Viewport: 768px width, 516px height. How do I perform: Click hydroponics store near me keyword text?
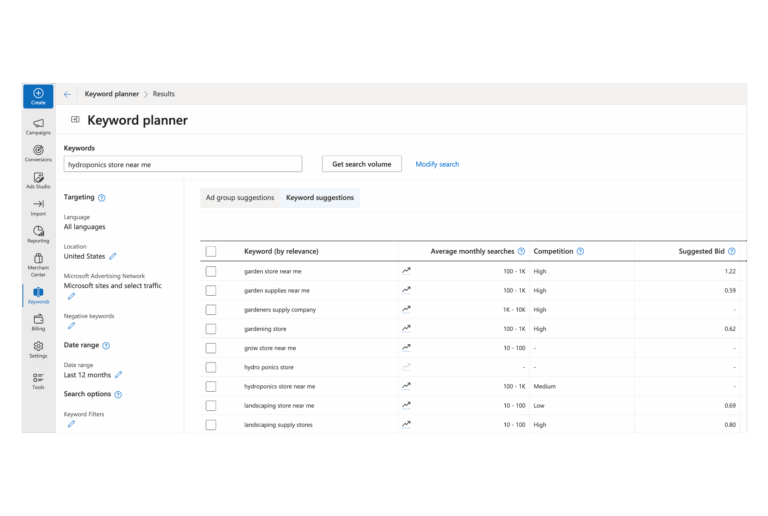280,386
